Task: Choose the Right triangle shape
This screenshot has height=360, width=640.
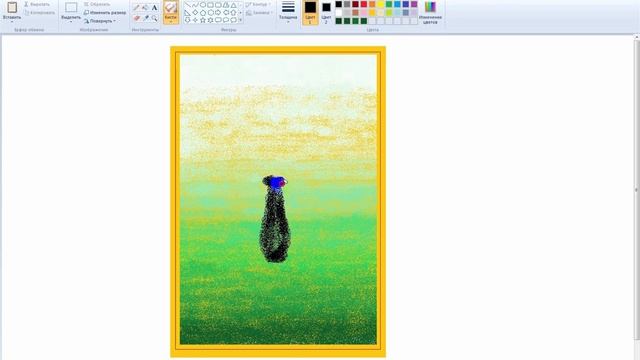Action: [187, 13]
